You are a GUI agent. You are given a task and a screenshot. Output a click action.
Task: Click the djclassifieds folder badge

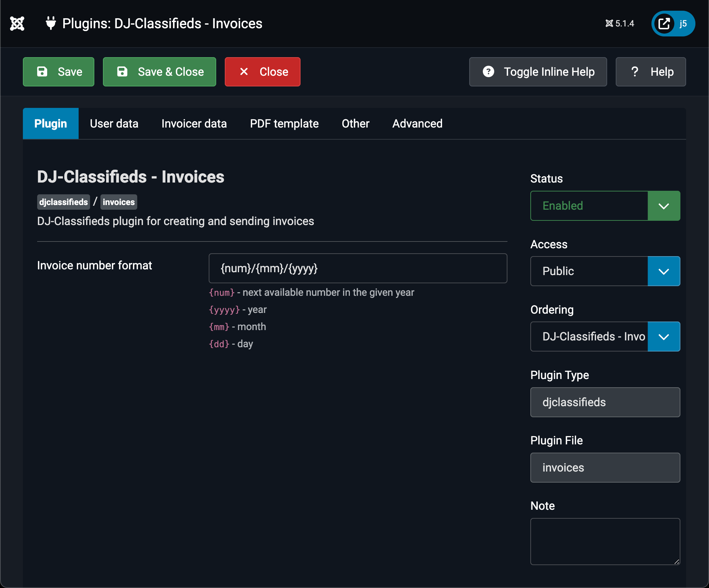[64, 202]
